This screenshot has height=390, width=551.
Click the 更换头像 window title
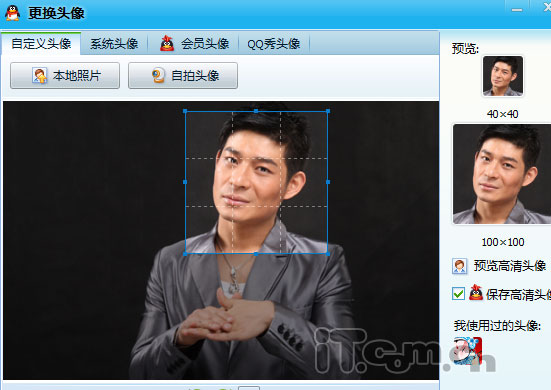(56, 13)
